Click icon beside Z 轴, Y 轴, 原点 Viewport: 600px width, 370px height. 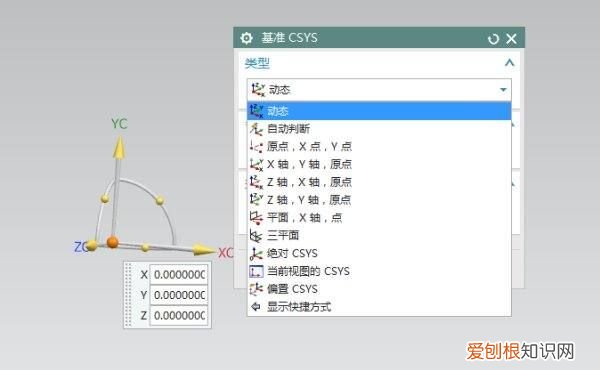pyautogui.click(x=256, y=200)
